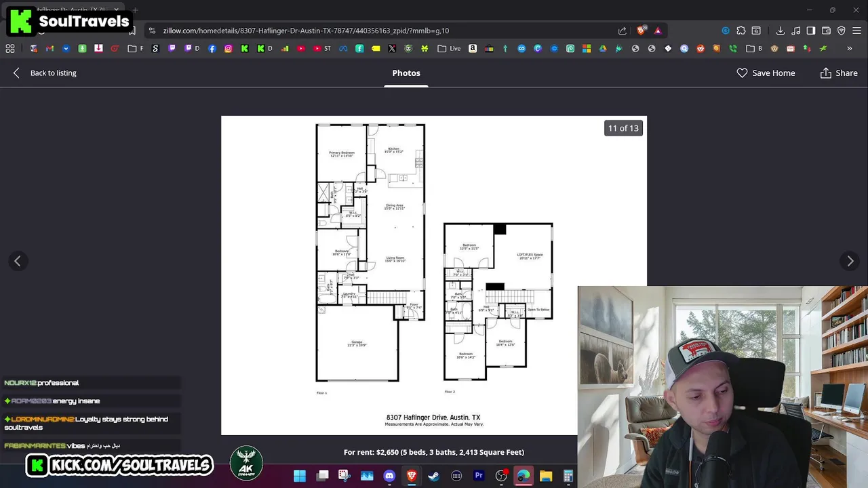Click the share-page icon in the address bar
Viewport: 868px width, 488px height.
[x=623, y=30]
